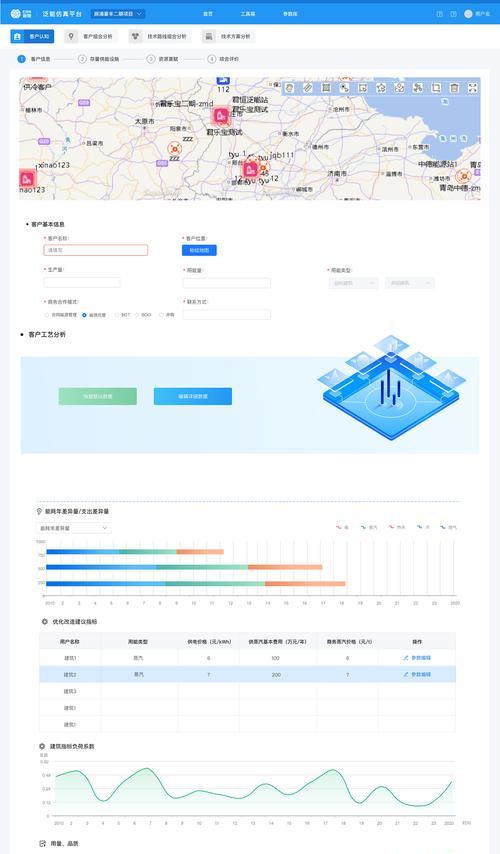The height and width of the screenshot is (854, 500).
Task: Switch to 客户综合分析 tab
Action: coord(89,36)
